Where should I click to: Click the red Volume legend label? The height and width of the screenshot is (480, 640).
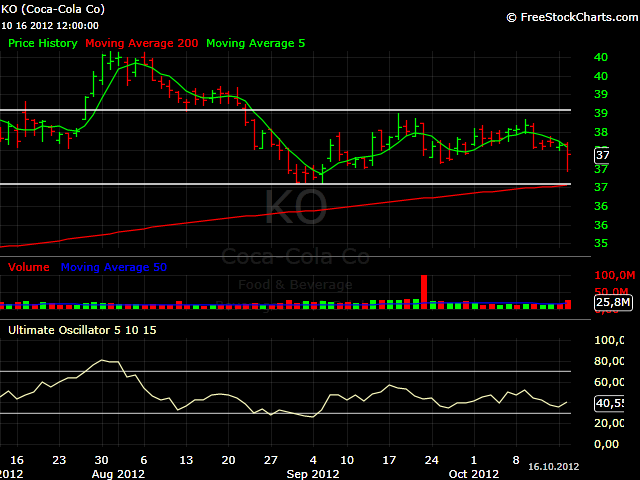(29, 267)
